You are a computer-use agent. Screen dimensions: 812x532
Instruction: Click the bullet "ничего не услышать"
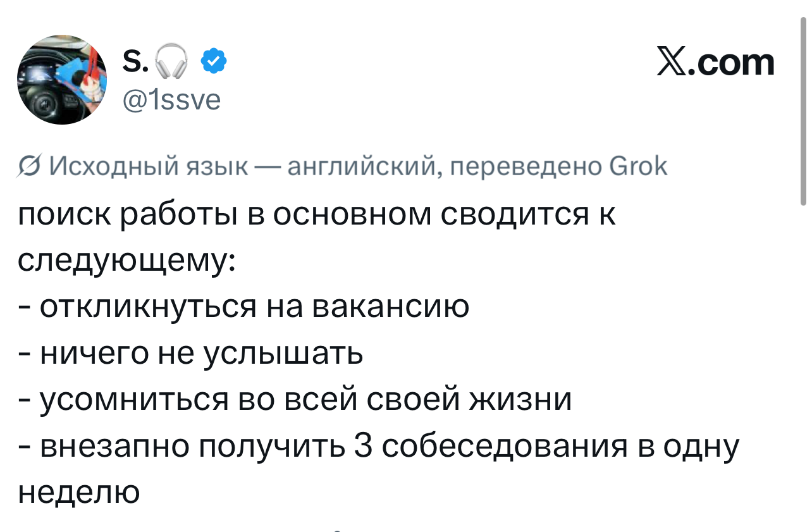(x=201, y=353)
